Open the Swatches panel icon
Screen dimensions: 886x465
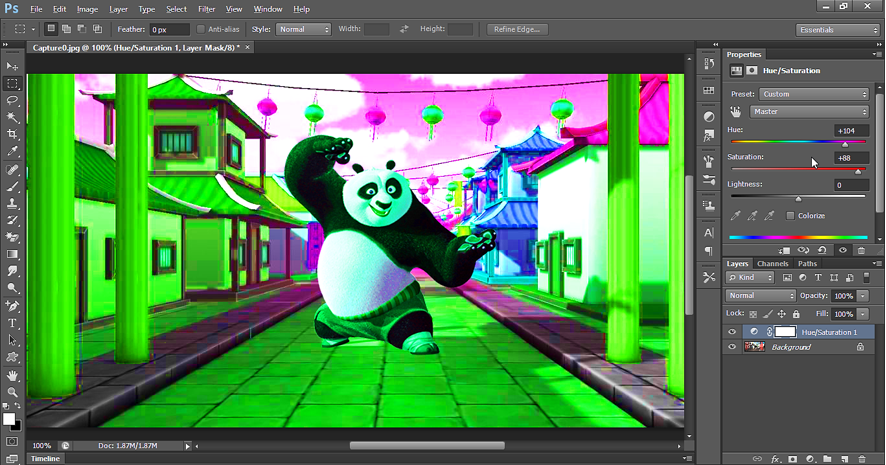click(709, 90)
